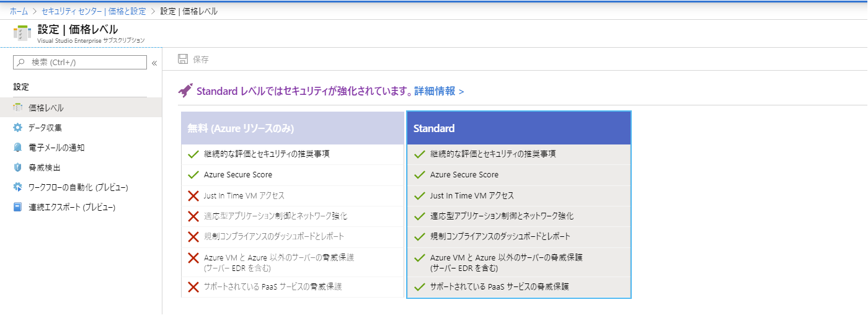This screenshot has width=868, height=315.
Task: Click red X for free tier PaaS サービス
Action: pos(193,286)
